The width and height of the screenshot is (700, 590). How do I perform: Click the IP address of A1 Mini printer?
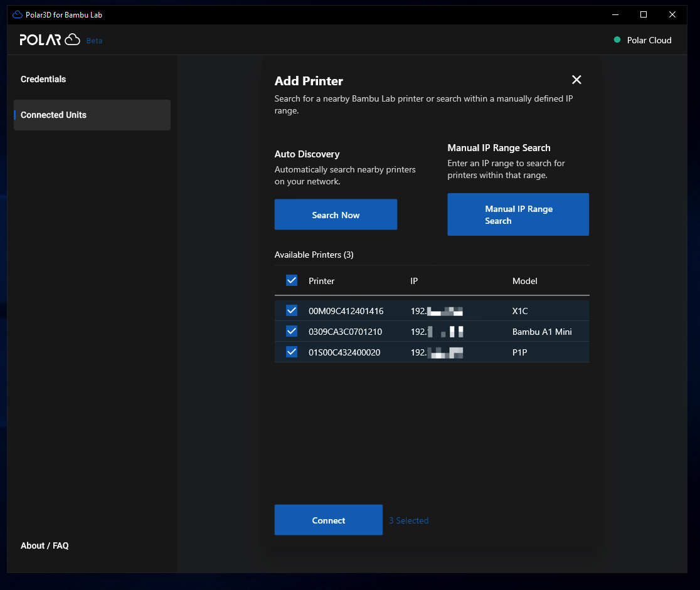437,332
